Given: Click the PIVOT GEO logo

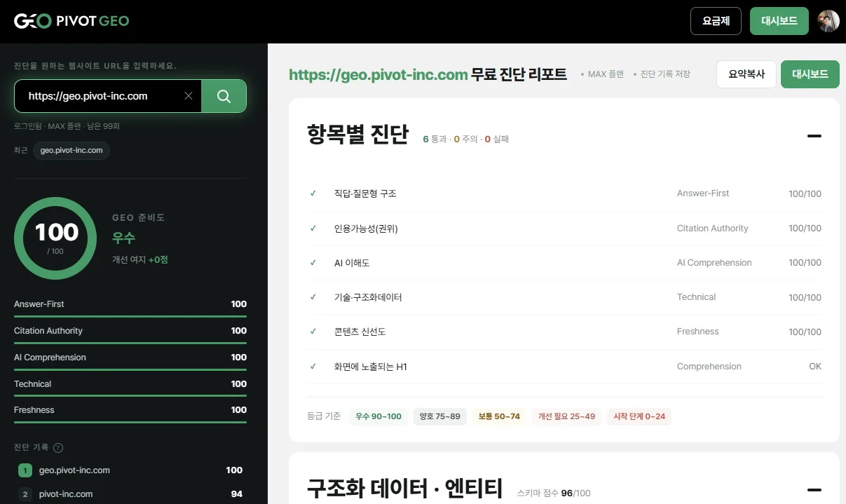Looking at the screenshot, I should click(x=71, y=21).
